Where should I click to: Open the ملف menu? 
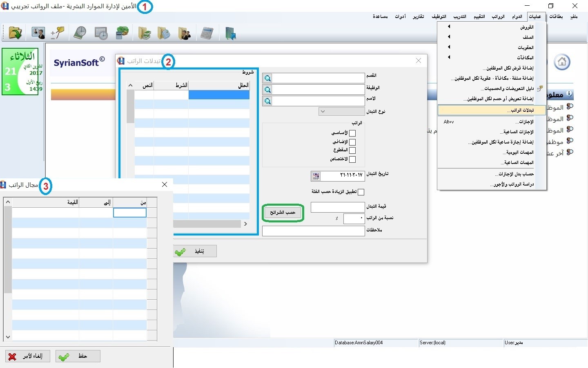tap(574, 16)
